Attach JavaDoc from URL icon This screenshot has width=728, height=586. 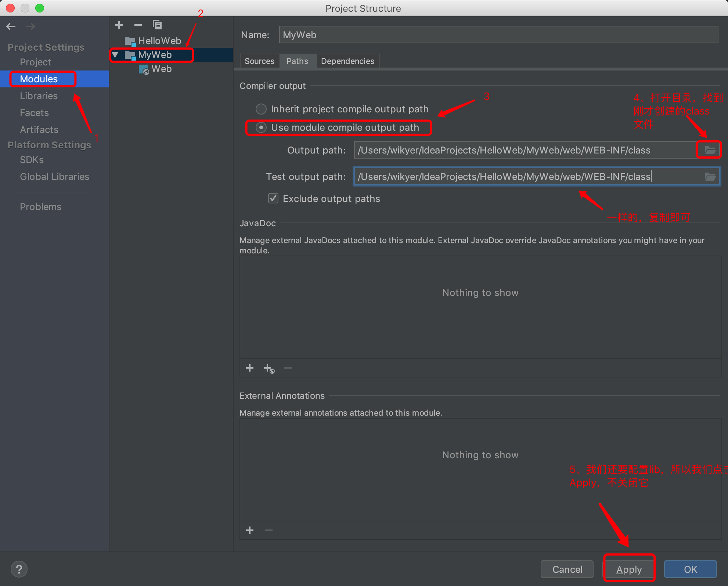pos(269,368)
